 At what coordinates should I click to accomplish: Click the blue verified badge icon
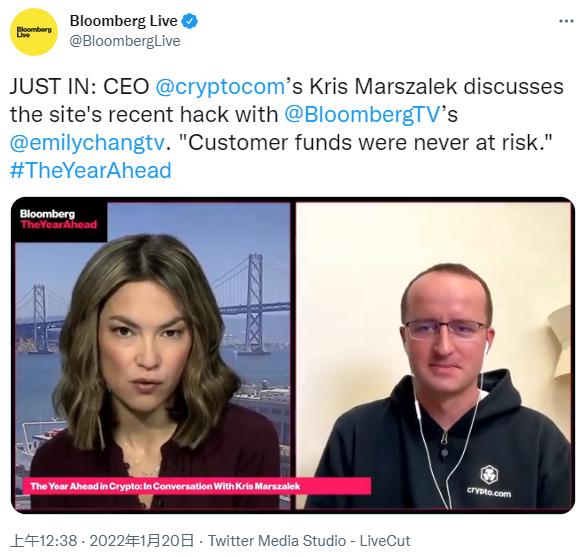pos(189,21)
